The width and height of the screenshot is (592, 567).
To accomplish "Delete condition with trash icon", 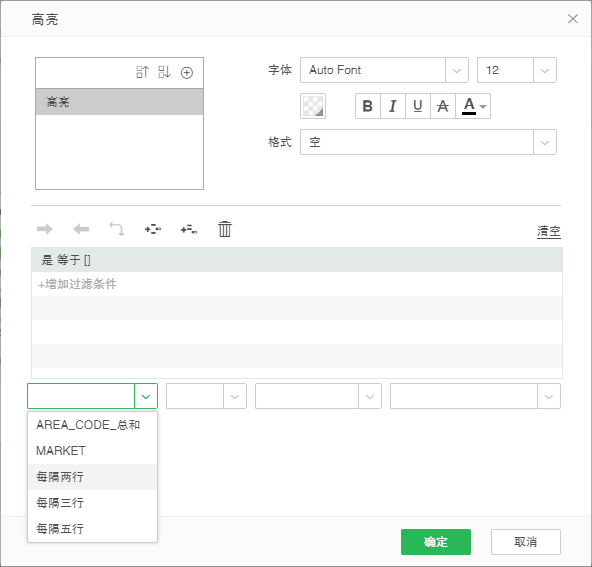I will 225,229.
